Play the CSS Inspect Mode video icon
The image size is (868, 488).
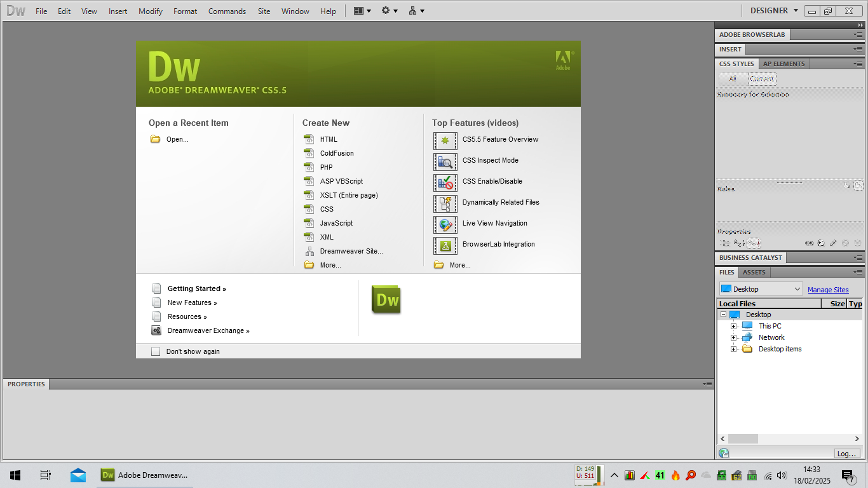click(445, 161)
